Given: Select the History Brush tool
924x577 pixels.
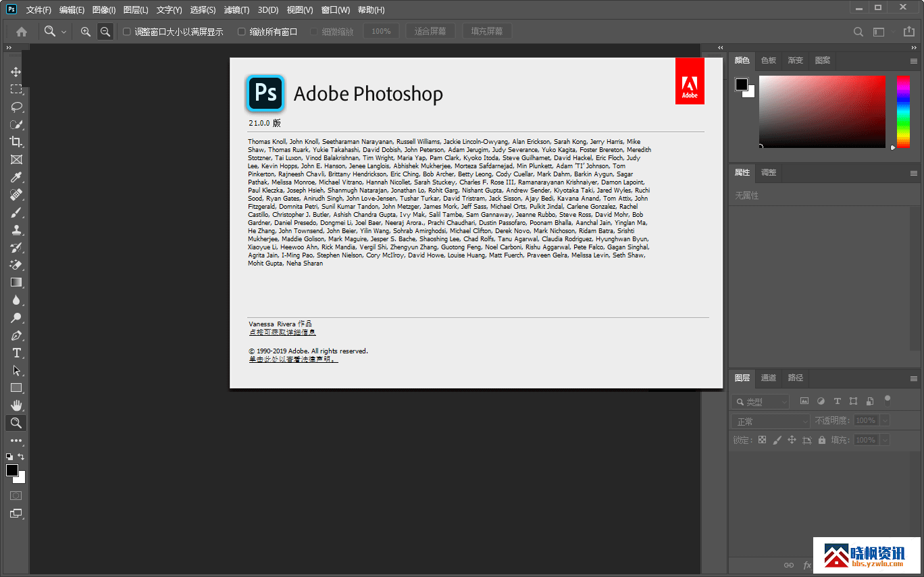Looking at the screenshot, I should coord(16,247).
